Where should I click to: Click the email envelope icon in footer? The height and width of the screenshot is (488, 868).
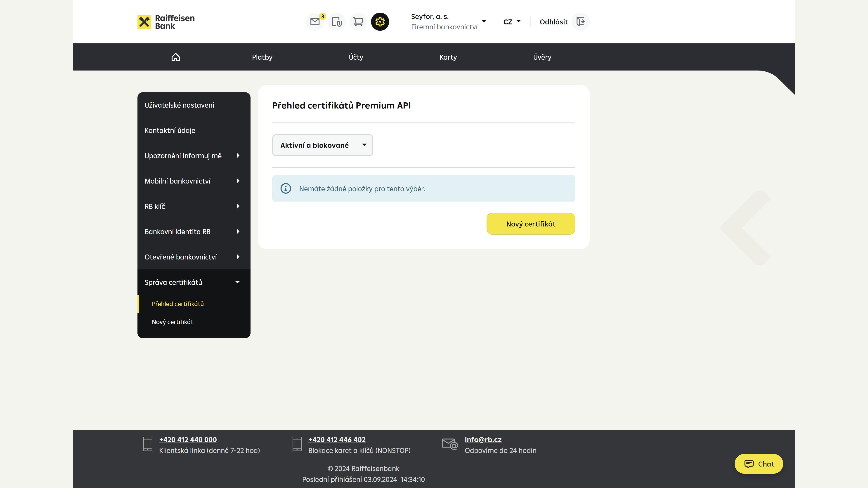tap(450, 444)
